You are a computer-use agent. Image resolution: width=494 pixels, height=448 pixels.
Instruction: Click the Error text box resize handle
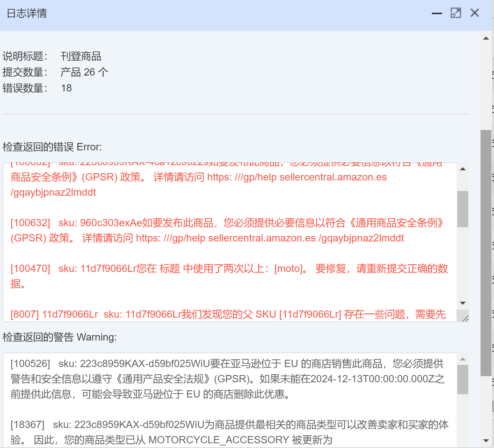click(465, 318)
